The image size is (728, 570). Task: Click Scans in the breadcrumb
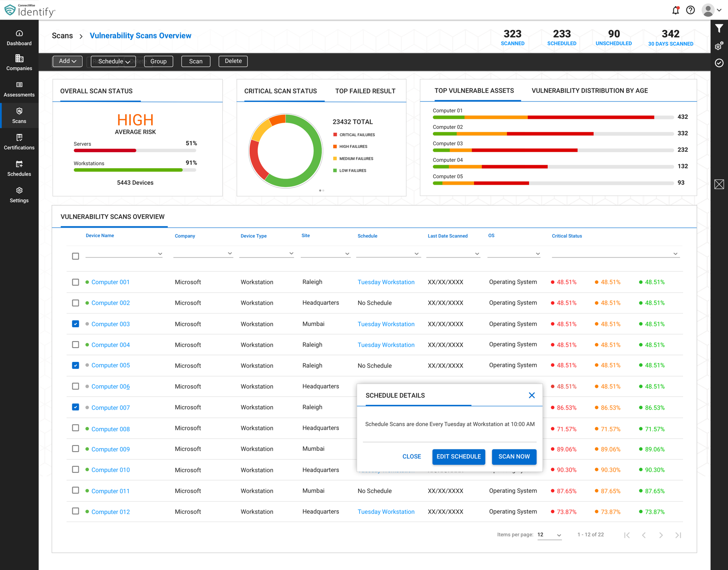click(62, 36)
